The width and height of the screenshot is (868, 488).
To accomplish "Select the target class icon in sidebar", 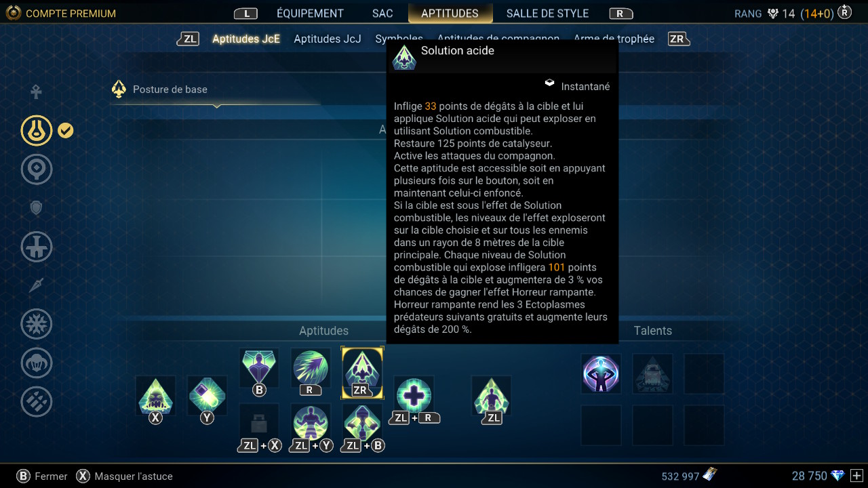I will (37, 169).
